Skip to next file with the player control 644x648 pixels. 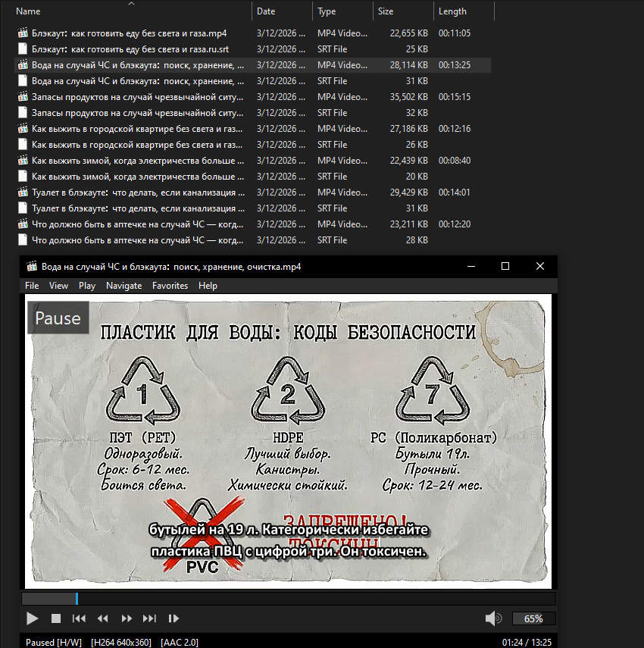[149, 618]
